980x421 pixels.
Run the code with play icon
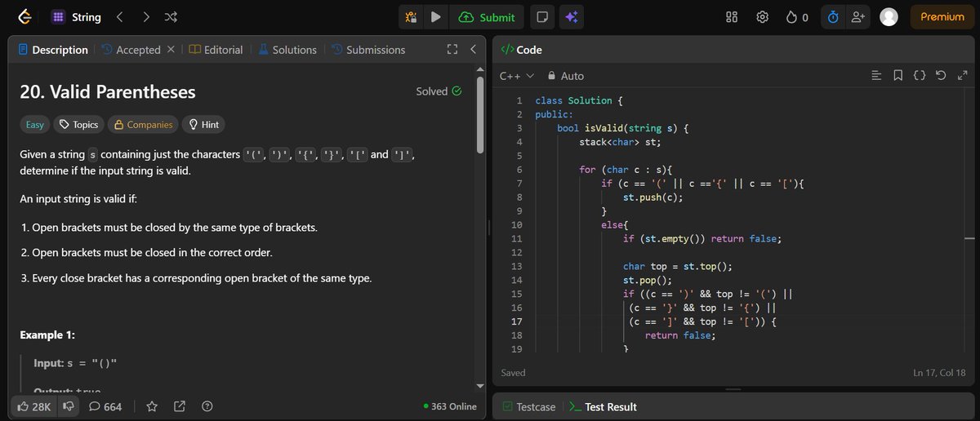pos(435,17)
